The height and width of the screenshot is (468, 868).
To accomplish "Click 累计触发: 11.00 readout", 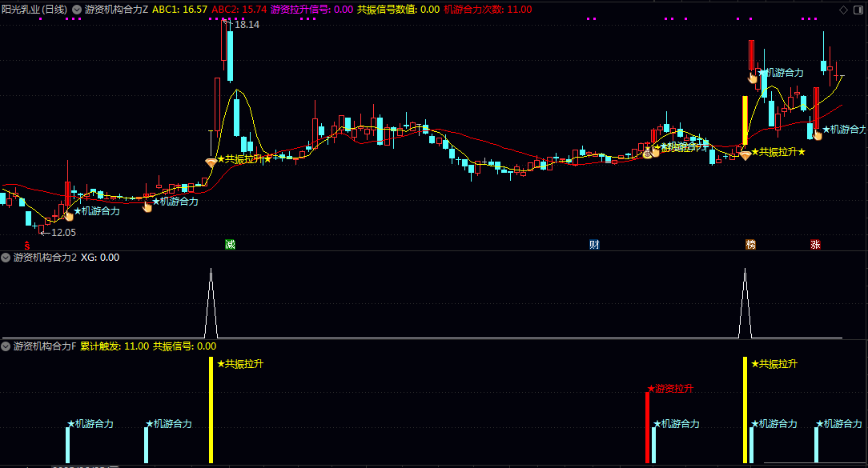I will tap(115, 346).
